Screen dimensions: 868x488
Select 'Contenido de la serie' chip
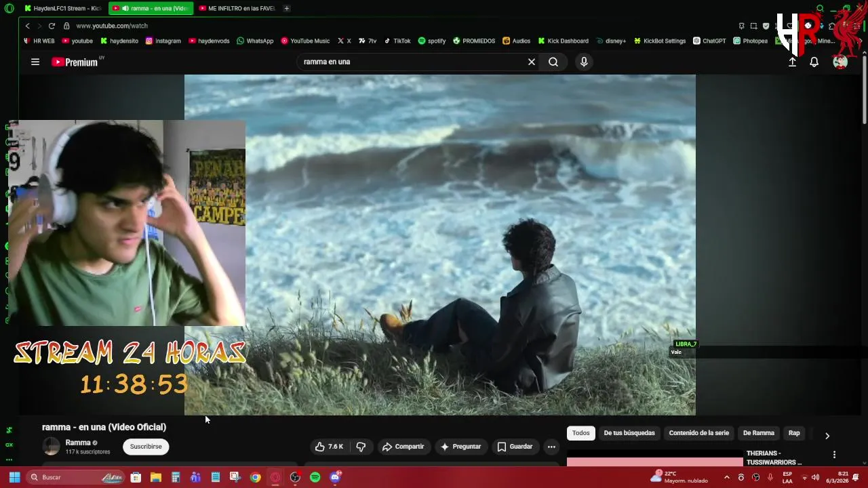pyautogui.click(x=699, y=433)
